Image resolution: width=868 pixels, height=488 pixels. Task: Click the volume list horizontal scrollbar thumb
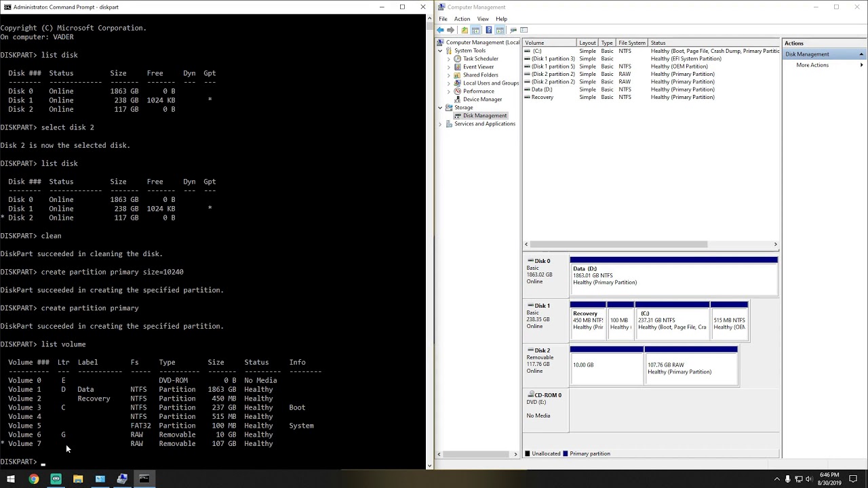(618, 244)
